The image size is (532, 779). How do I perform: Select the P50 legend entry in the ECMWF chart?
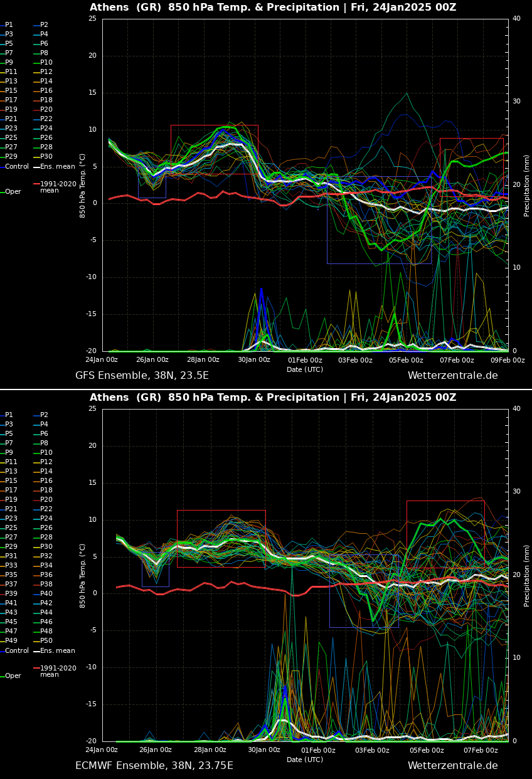46,641
